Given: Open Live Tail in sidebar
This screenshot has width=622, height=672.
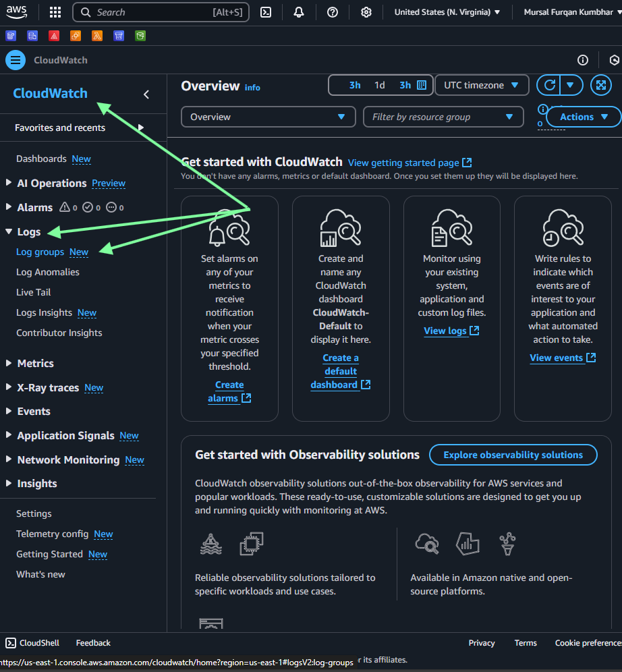Looking at the screenshot, I should (34, 292).
